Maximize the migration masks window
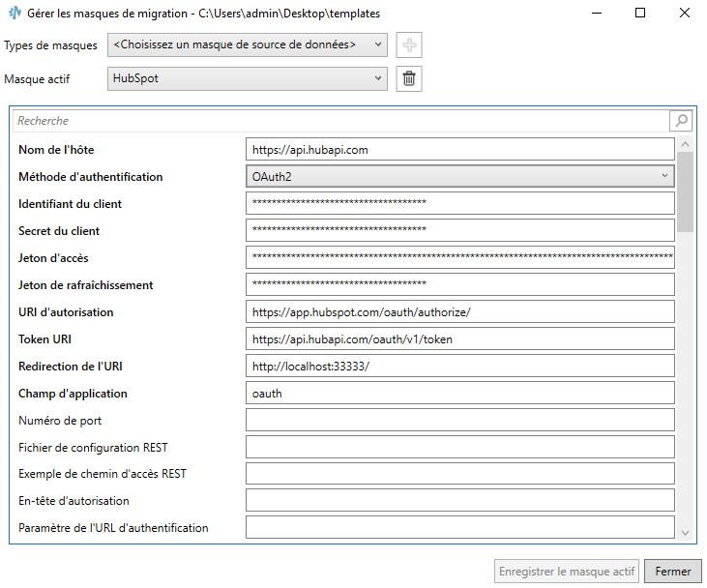The height and width of the screenshot is (588, 707). click(640, 15)
